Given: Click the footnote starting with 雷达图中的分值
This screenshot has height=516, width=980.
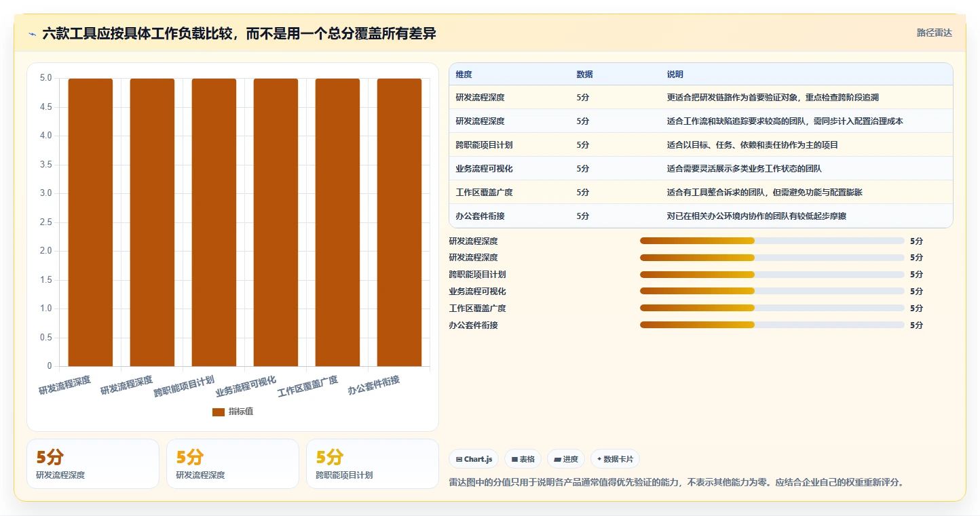Looking at the screenshot, I should (x=677, y=483).
